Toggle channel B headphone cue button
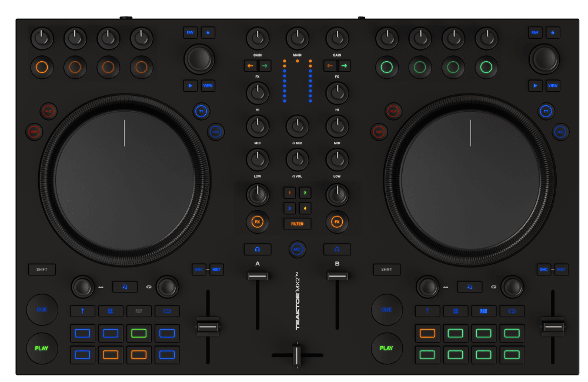The width and height of the screenshot is (588, 382). [337, 249]
